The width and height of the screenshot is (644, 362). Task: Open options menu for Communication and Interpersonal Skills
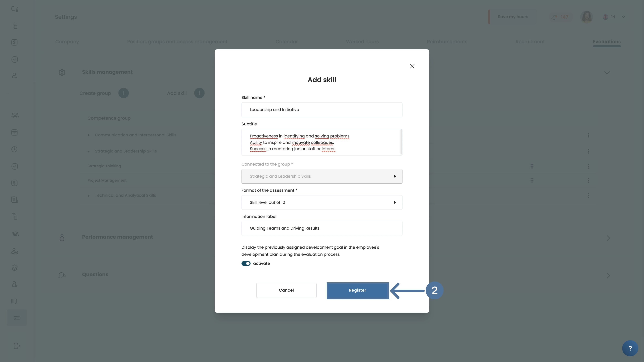(588, 135)
